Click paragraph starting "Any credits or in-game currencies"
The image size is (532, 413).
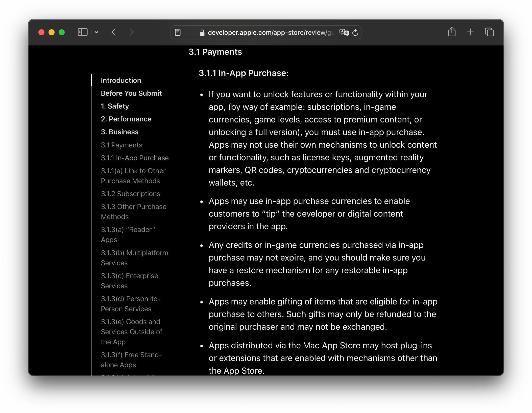[317, 264]
